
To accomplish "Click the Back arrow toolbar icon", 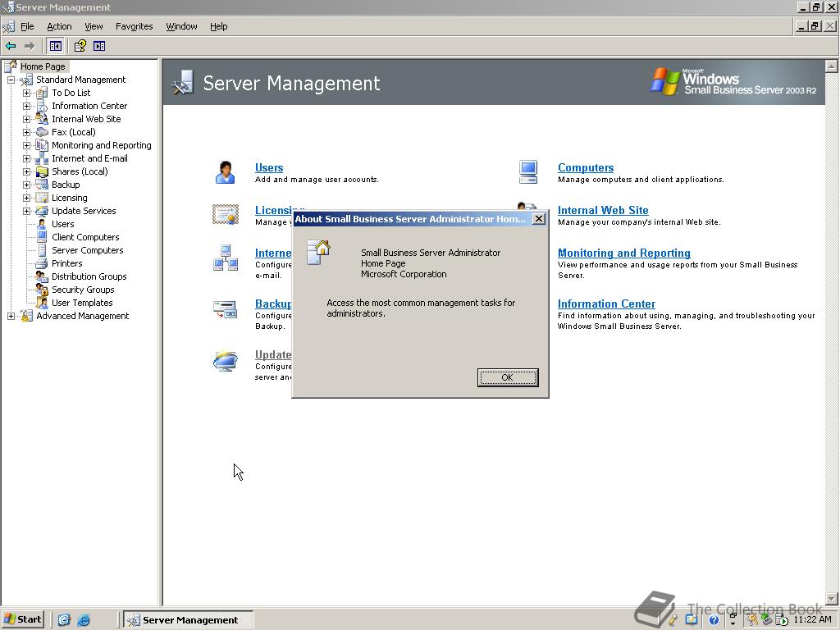I will (11, 46).
